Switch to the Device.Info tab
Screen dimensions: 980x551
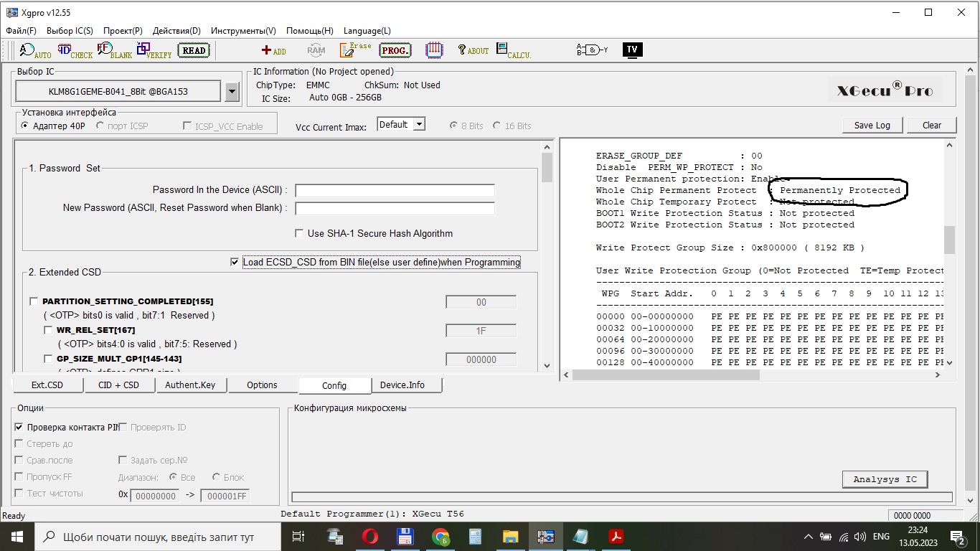point(402,385)
